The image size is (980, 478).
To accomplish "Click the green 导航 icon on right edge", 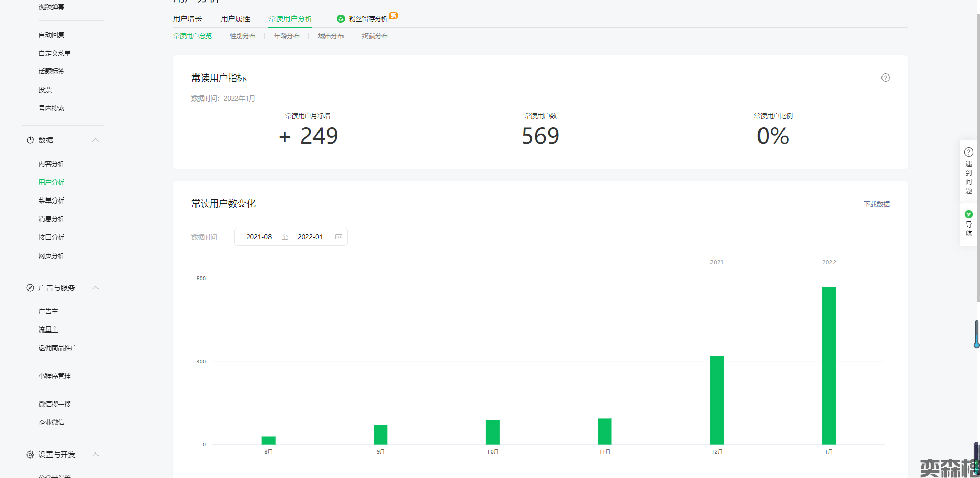I will pos(968,214).
